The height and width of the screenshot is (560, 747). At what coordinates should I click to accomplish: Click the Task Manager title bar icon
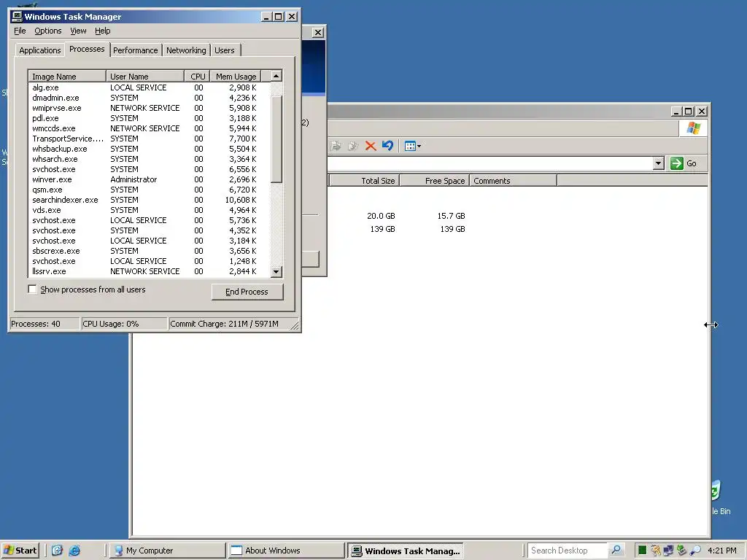point(17,16)
